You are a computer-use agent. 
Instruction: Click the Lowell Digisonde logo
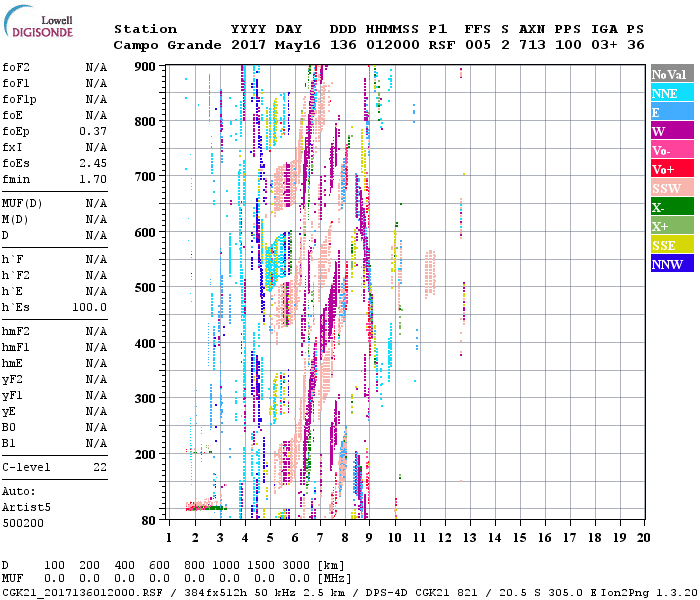pos(38,21)
